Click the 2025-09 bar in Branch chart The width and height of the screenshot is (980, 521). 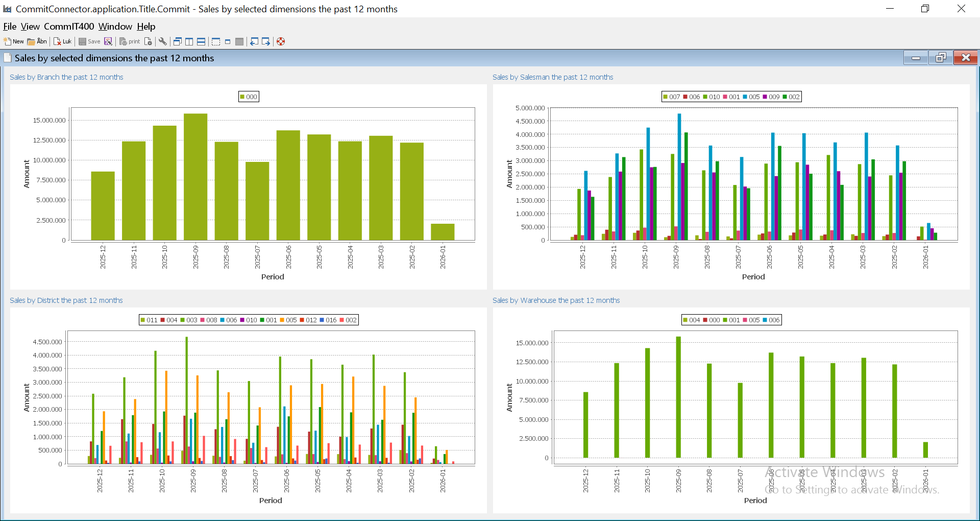(195, 176)
